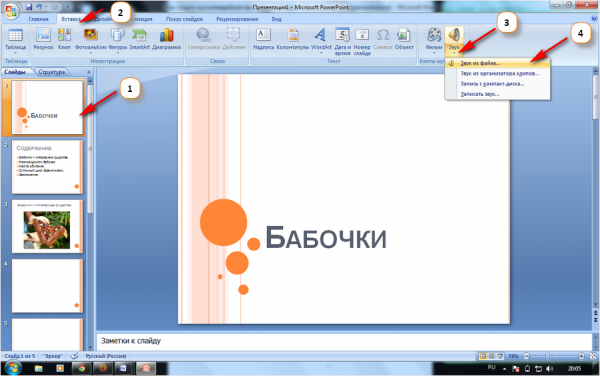Screen dimensions: 600x376
Task: Open the Показ слайдов tab
Action: (x=184, y=19)
